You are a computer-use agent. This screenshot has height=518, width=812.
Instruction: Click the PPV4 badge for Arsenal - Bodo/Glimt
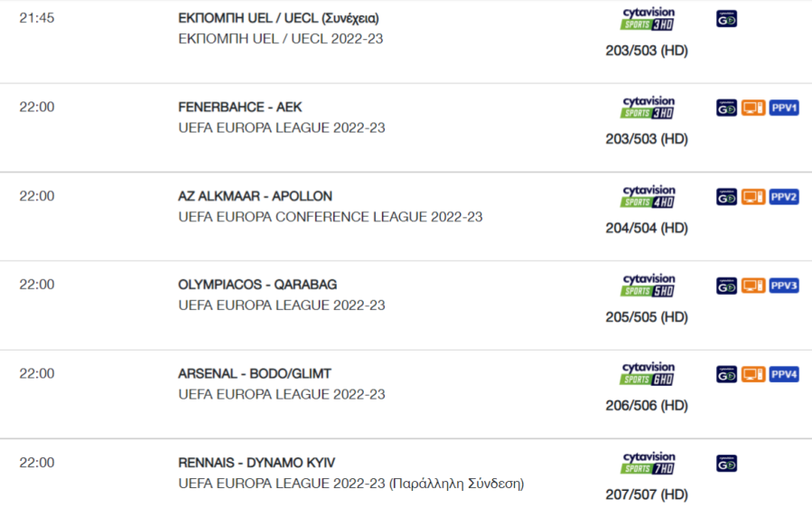click(784, 374)
